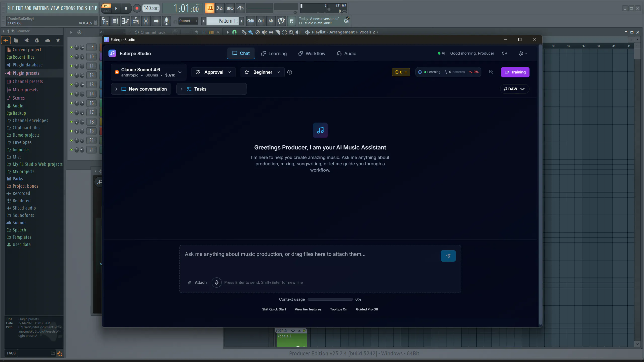Screen dimensions: 644x362
Task: Select the globe icon in Browser tab row
Action: pyautogui.click(x=37, y=40)
